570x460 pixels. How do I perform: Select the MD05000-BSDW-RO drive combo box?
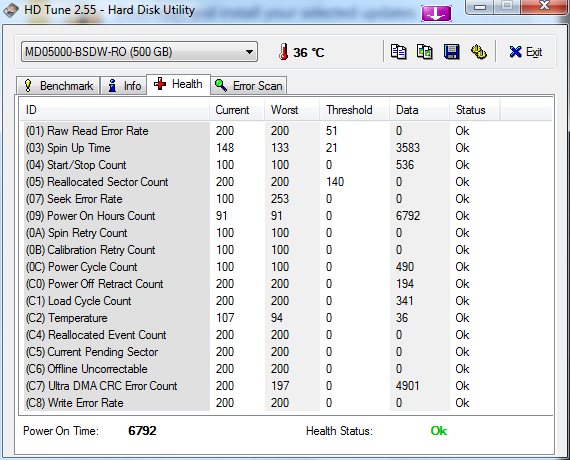(x=139, y=52)
